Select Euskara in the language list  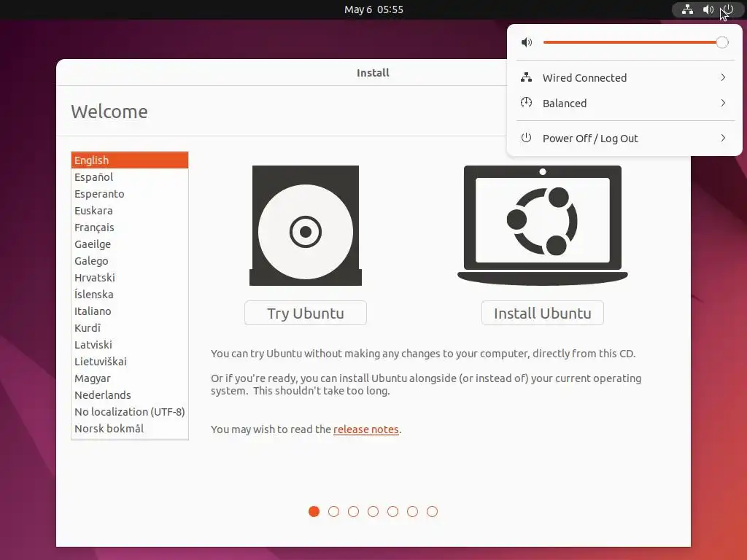130,211
